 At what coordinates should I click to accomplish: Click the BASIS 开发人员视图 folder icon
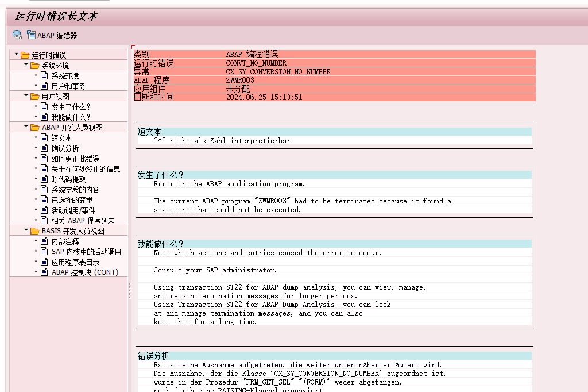[35, 231]
